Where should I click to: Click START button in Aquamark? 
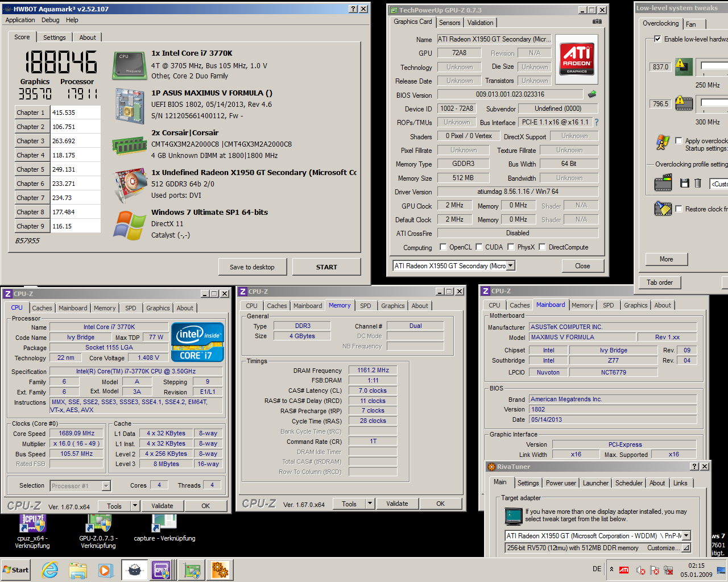tap(326, 267)
